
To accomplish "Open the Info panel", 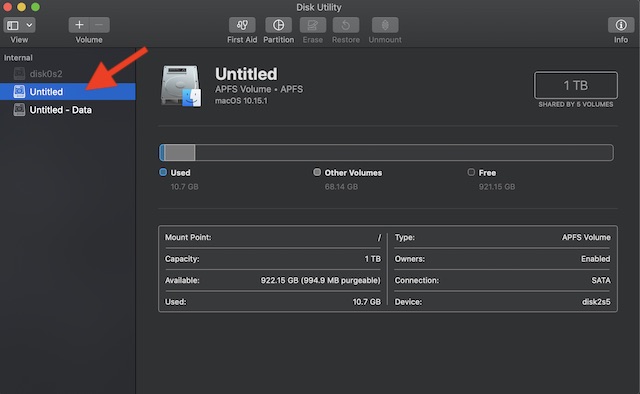I will [x=621, y=25].
